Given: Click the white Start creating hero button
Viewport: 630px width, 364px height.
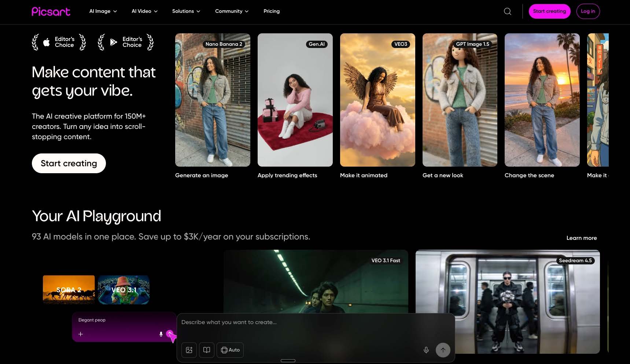Looking at the screenshot, I should (69, 163).
